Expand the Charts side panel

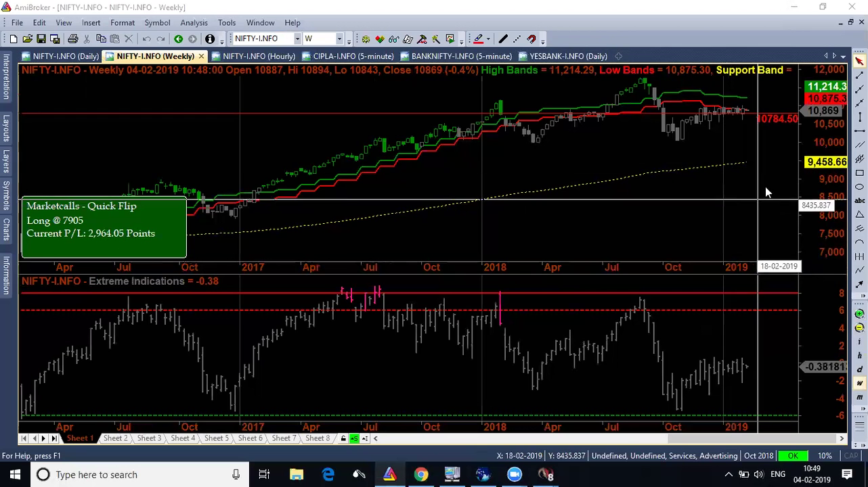pyautogui.click(x=6, y=229)
